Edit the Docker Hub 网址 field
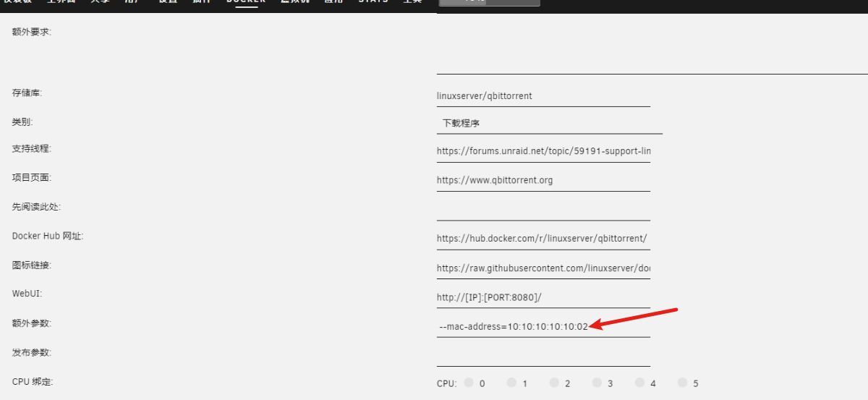The width and height of the screenshot is (868, 400). pyautogui.click(x=542, y=238)
